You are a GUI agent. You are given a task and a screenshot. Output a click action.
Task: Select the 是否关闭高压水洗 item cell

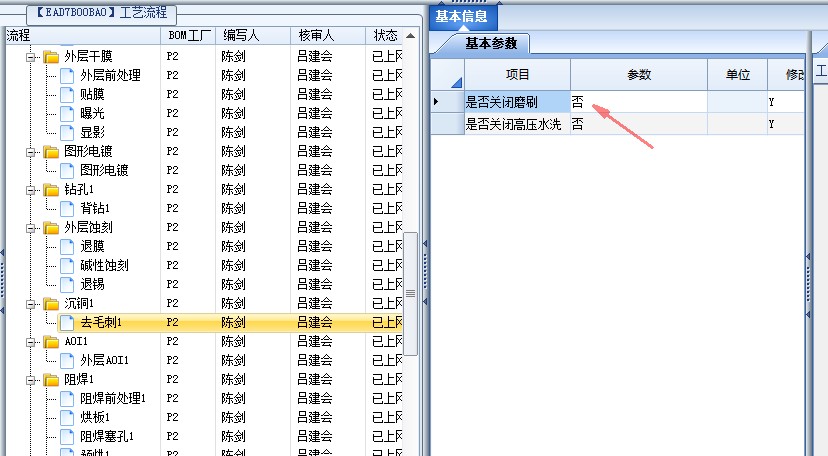517,124
